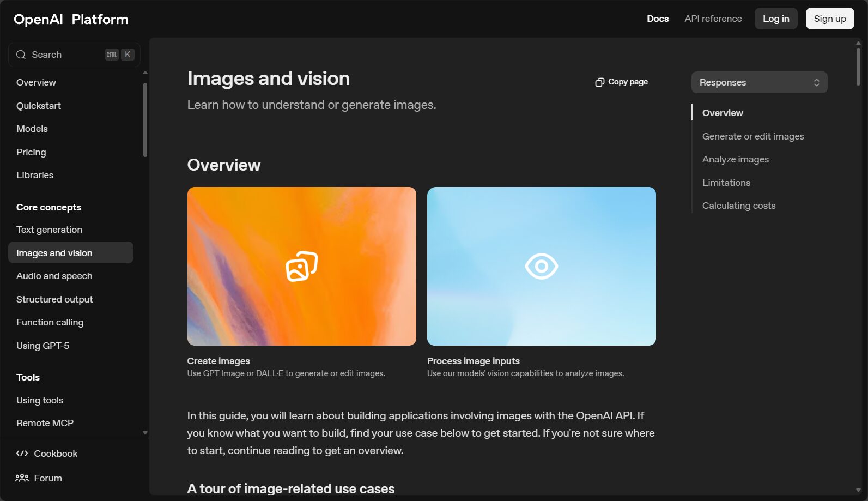Click the 'Use GPT Image or DALL·E' description text
Screen dimensions: 868x501
pyautogui.click(x=286, y=373)
